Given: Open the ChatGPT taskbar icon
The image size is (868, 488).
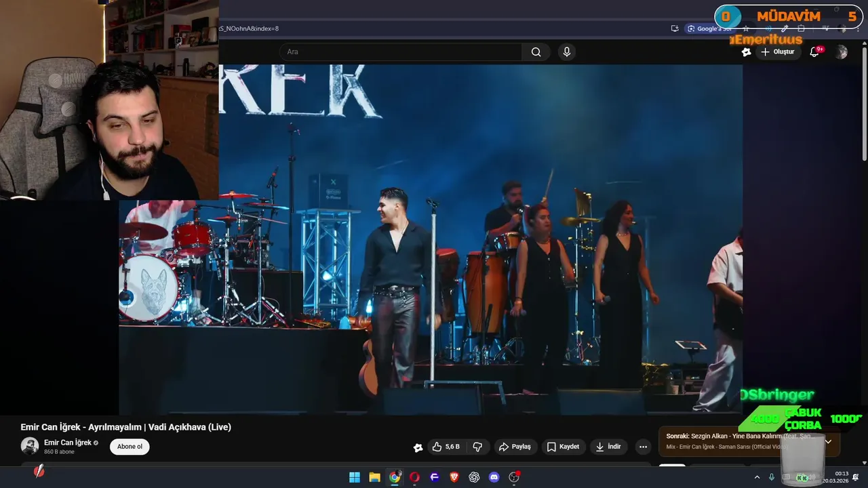Looking at the screenshot, I should [x=474, y=477].
